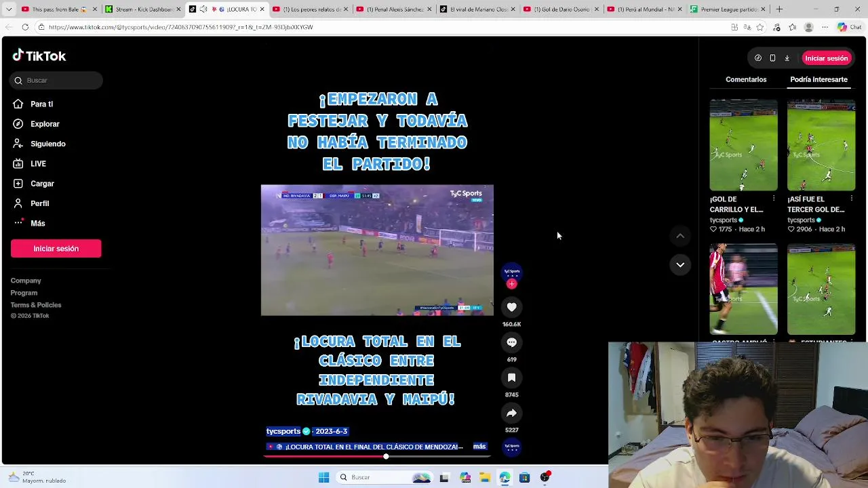Open the Company footer link
Viewport: 868px width, 488px height.
click(x=26, y=281)
